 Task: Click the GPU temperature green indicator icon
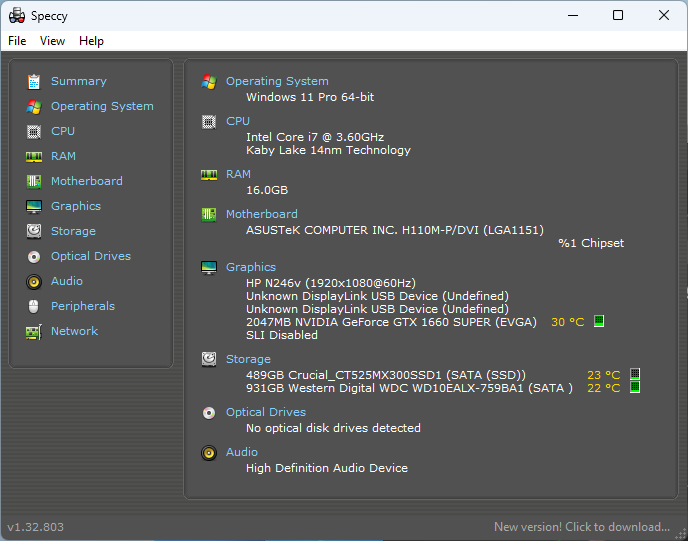598,321
